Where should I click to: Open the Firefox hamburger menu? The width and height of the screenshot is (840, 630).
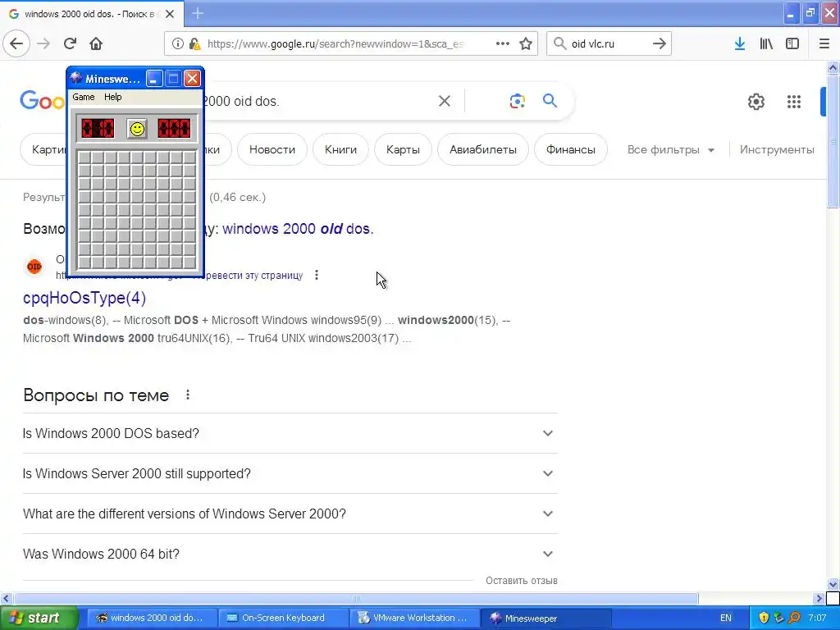(824, 43)
